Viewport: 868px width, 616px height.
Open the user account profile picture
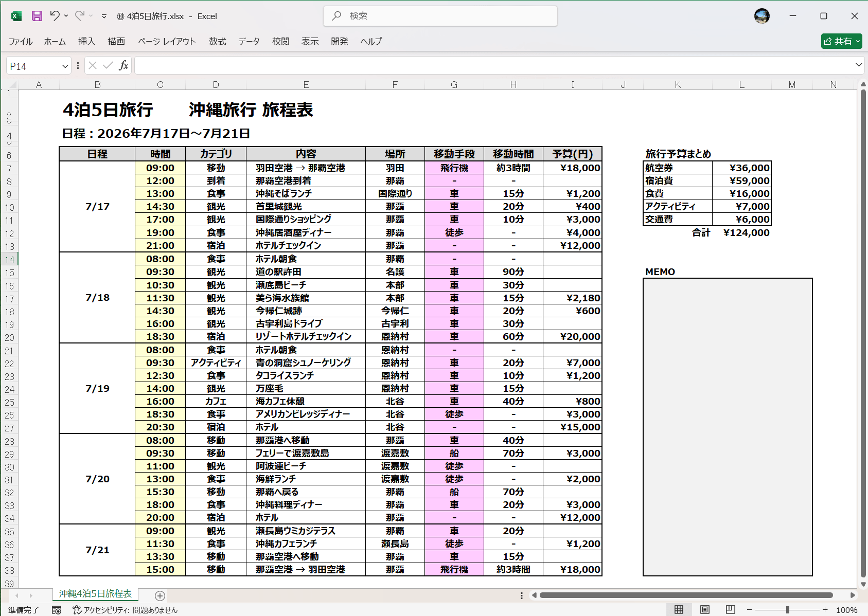762,16
